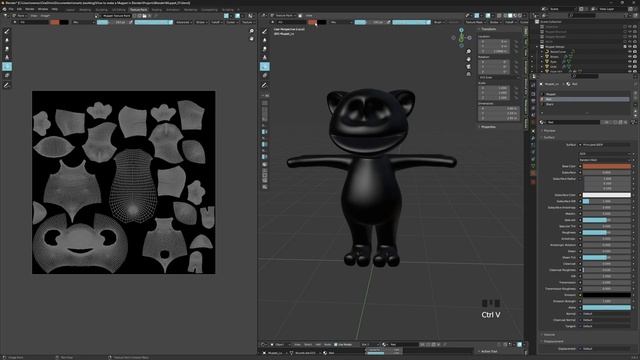Collapse the Muppet Meshes collection in the outliner
640x360 pixels.
pyautogui.click(x=537, y=47)
